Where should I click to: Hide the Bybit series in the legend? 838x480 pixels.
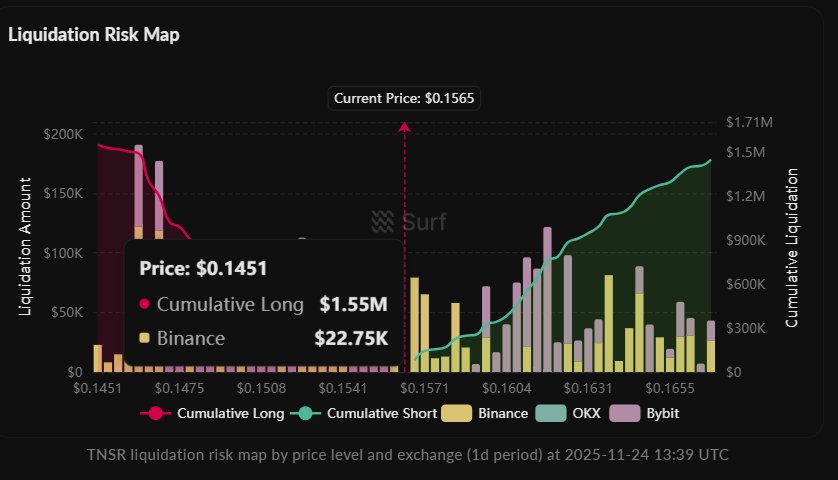661,412
